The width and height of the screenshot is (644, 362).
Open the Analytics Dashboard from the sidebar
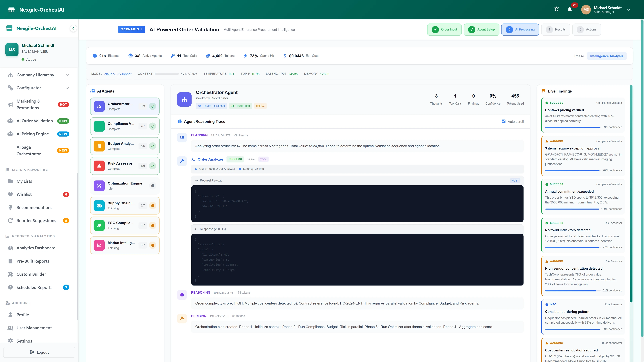36,248
